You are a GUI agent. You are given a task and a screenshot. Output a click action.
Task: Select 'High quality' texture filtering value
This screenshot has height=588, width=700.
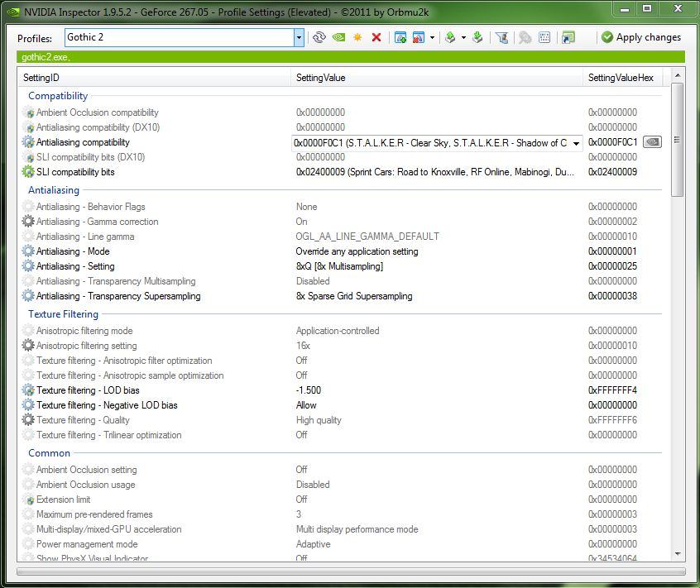pyautogui.click(x=319, y=420)
